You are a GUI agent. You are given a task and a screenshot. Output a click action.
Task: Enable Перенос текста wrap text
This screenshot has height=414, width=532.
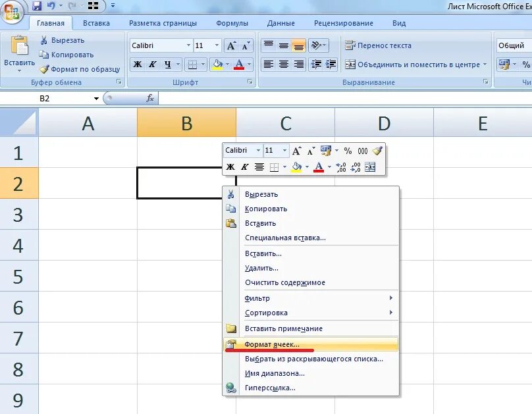379,45
